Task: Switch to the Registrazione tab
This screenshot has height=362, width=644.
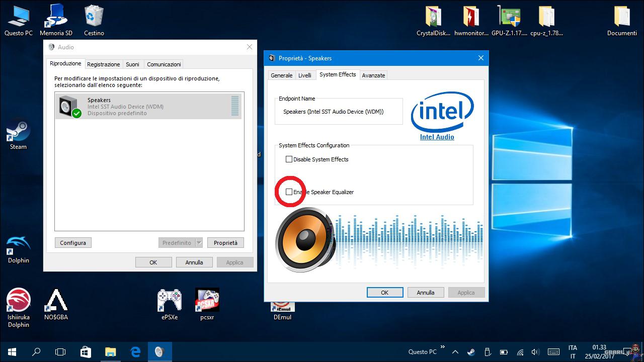Action: (x=104, y=64)
